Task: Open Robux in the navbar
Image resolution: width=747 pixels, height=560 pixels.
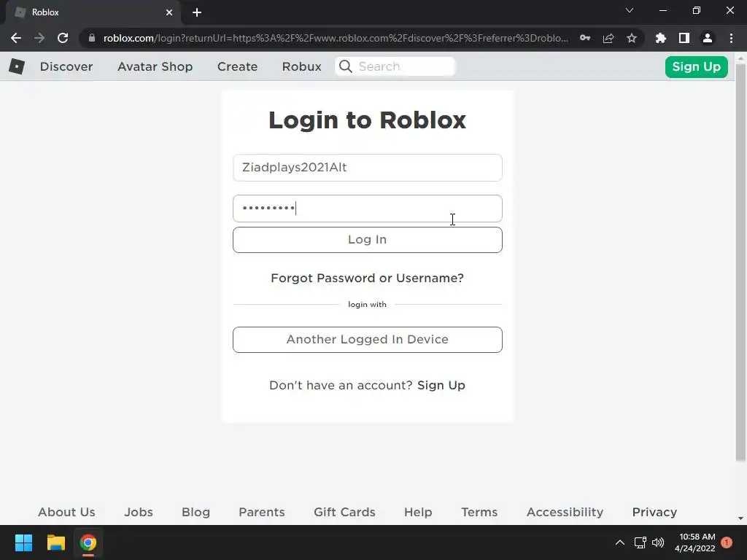Action: pyautogui.click(x=301, y=66)
